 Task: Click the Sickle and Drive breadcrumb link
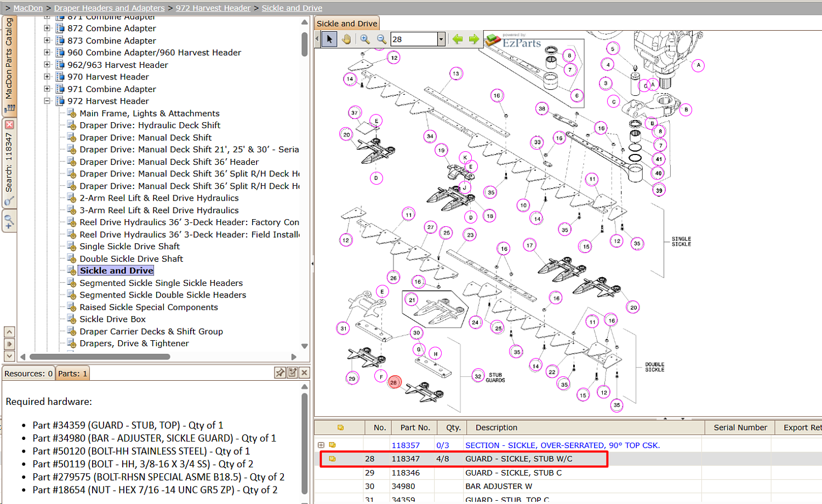[292, 8]
